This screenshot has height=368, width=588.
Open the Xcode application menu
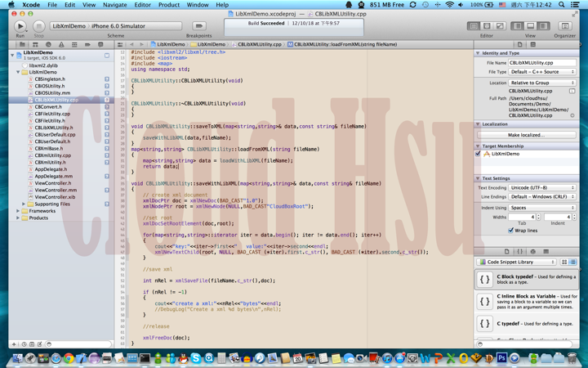31,5
